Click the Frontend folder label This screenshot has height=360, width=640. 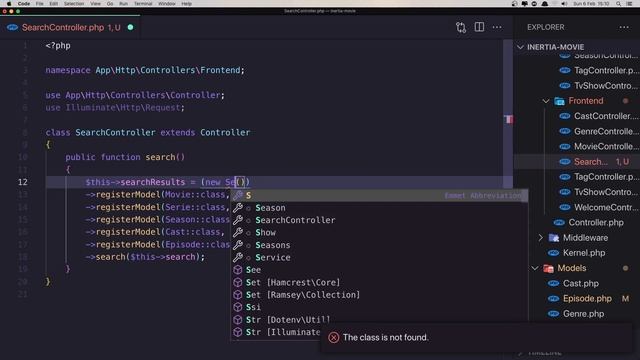(x=586, y=101)
